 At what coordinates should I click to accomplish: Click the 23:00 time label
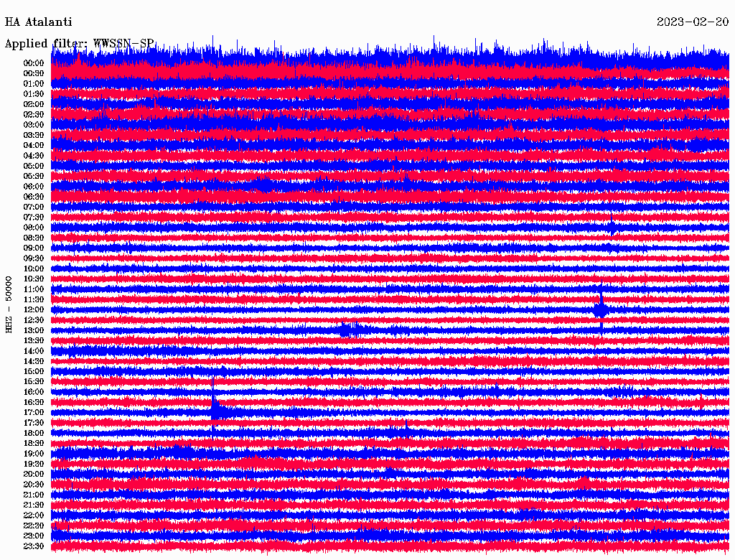tap(34, 536)
